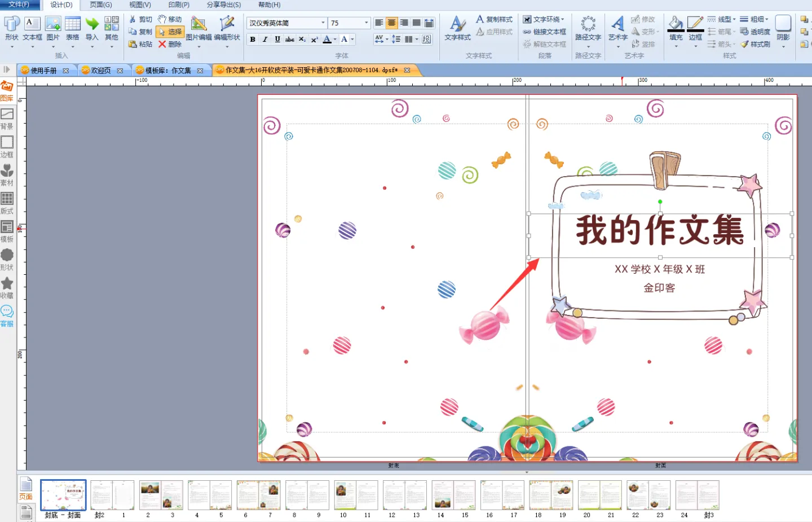The height and width of the screenshot is (522, 812).
Task: Switch to the 视图(V) ribbon tab
Action: [x=140, y=5]
